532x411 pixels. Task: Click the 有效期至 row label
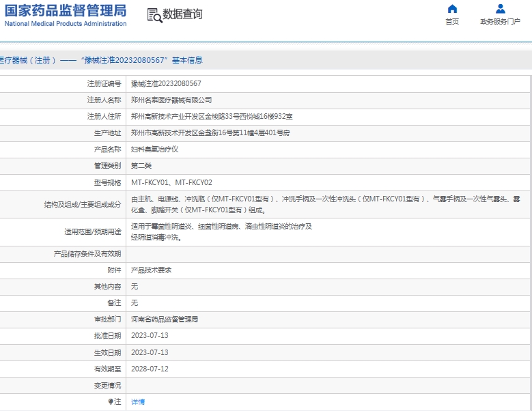107,369
